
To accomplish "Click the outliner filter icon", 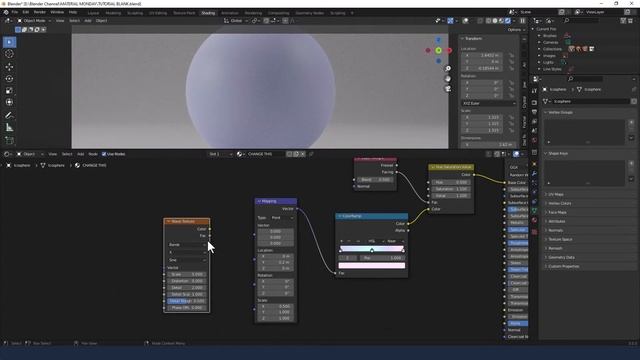I will tap(623, 20).
